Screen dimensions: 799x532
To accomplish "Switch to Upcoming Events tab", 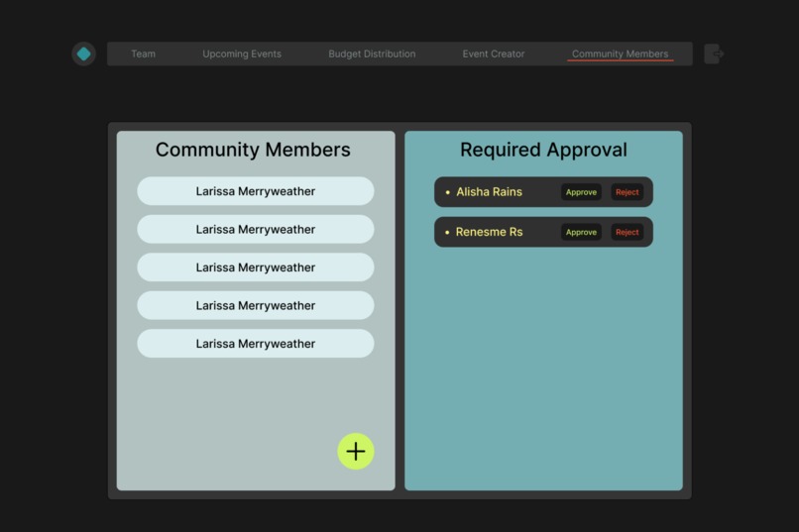I will pos(242,53).
